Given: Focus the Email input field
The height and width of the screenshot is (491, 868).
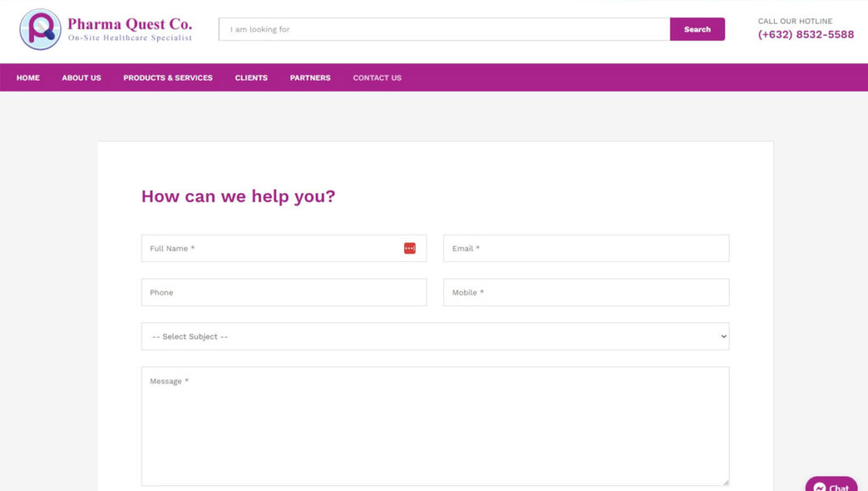Looking at the screenshot, I should pos(586,248).
